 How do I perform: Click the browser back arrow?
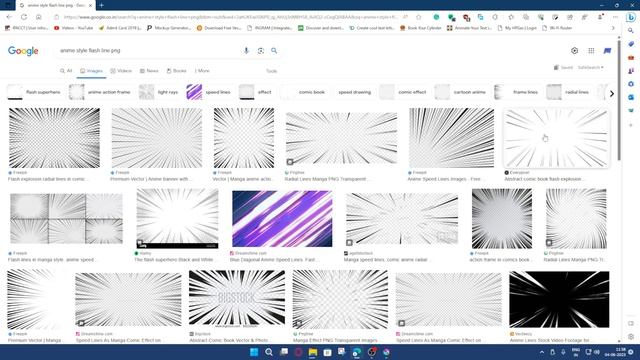pos(9,17)
